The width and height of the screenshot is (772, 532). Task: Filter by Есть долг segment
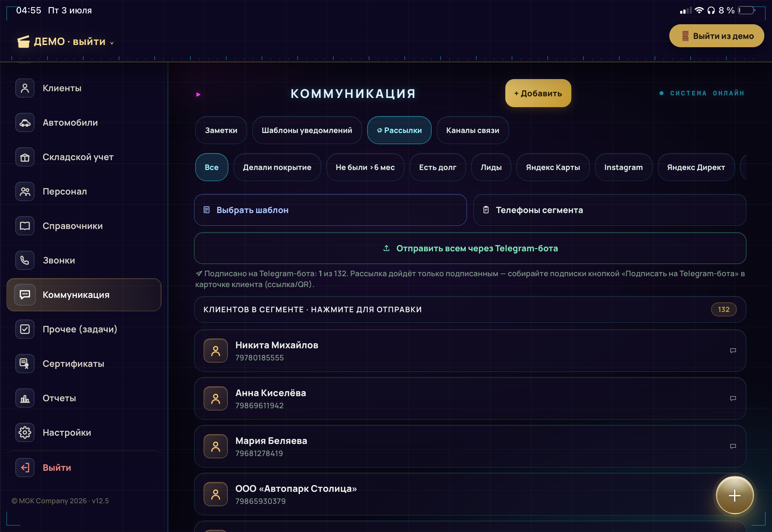437,167
